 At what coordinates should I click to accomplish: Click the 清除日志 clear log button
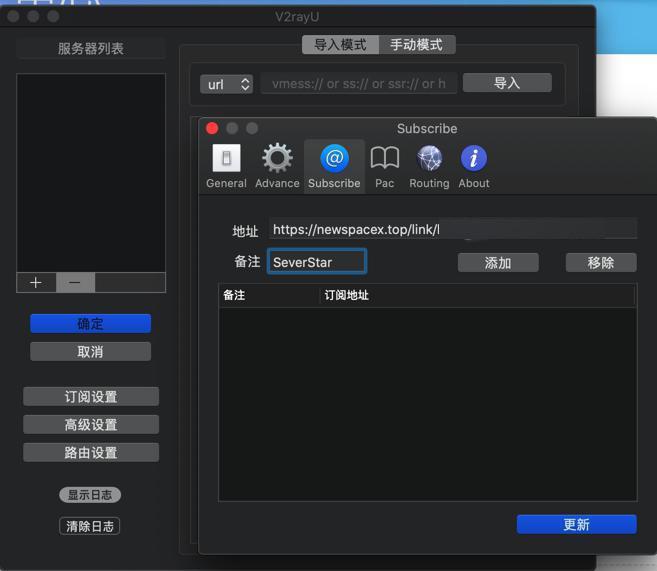(90, 526)
